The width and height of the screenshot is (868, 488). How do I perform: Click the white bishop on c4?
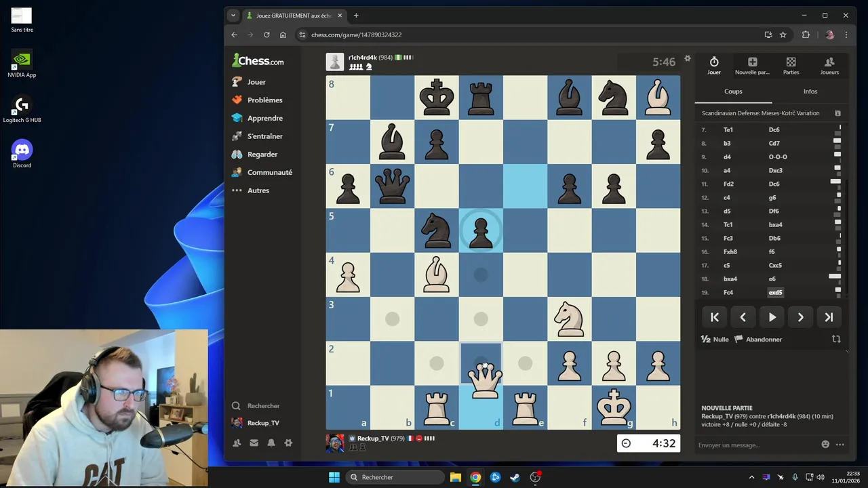[x=436, y=275]
